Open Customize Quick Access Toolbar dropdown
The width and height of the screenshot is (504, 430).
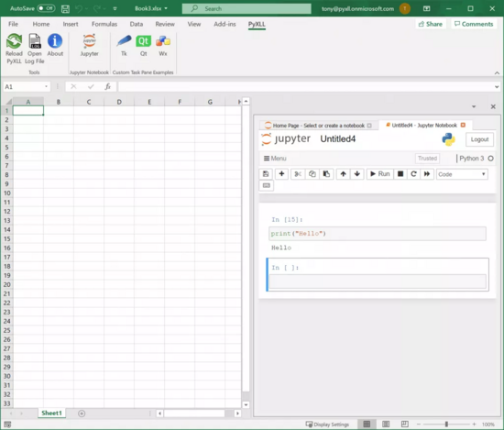point(115,8)
